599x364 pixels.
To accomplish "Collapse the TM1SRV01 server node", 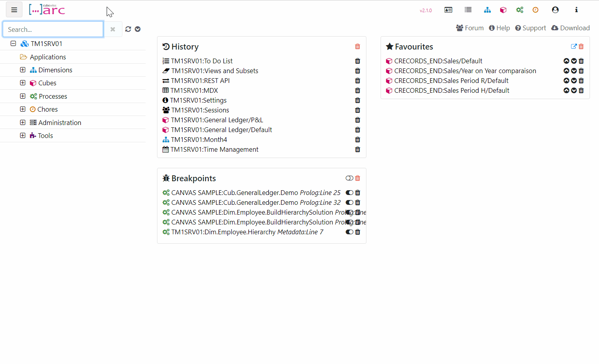I will [x=13, y=44].
